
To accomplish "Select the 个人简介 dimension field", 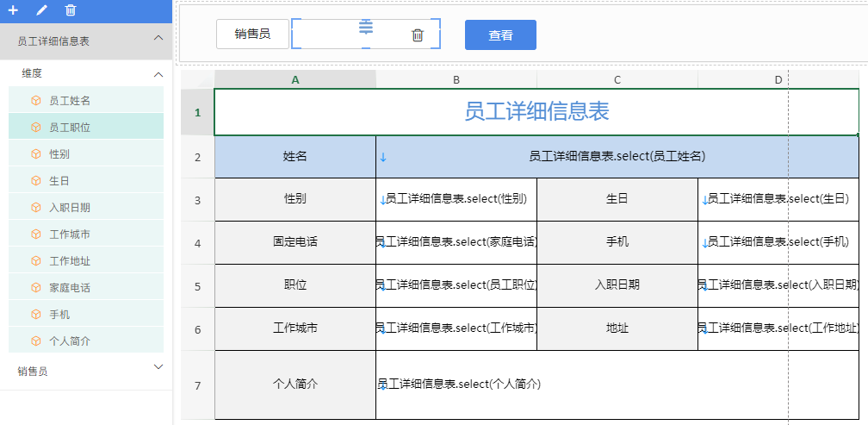I will click(x=86, y=341).
